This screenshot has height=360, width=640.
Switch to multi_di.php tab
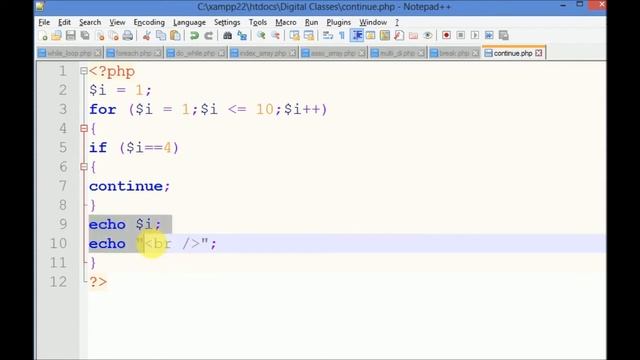click(397, 53)
